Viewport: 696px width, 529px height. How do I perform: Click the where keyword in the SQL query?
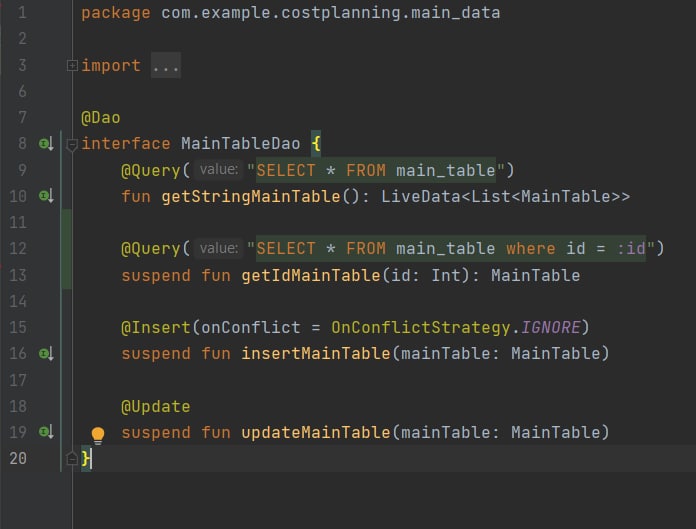click(530, 249)
